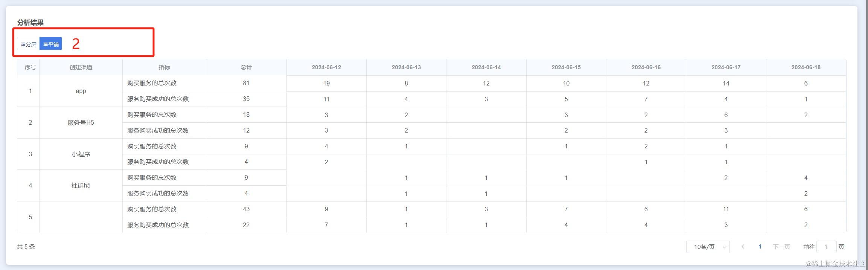Image resolution: width=868 pixels, height=270 pixels.
Task: Select page number 1 in pagination
Action: pyautogui.click(x=760, y=247)
